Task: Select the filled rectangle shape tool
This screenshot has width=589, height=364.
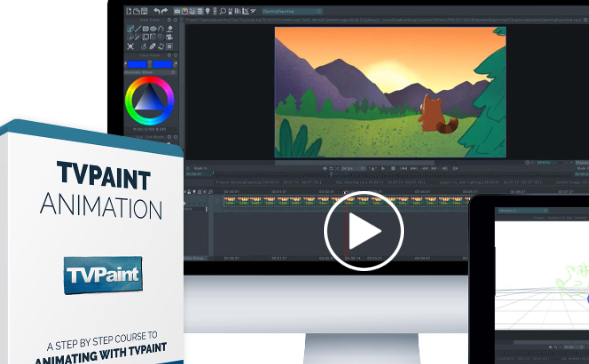Action: tap(145, 29)
